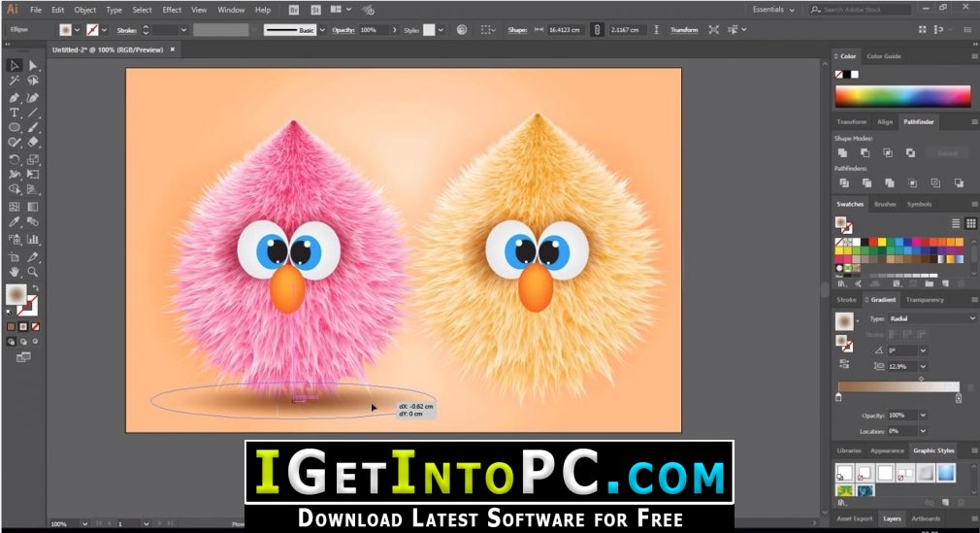
Task: Select the Type tool
Action: pyautogui.click(x=15, y=113)
